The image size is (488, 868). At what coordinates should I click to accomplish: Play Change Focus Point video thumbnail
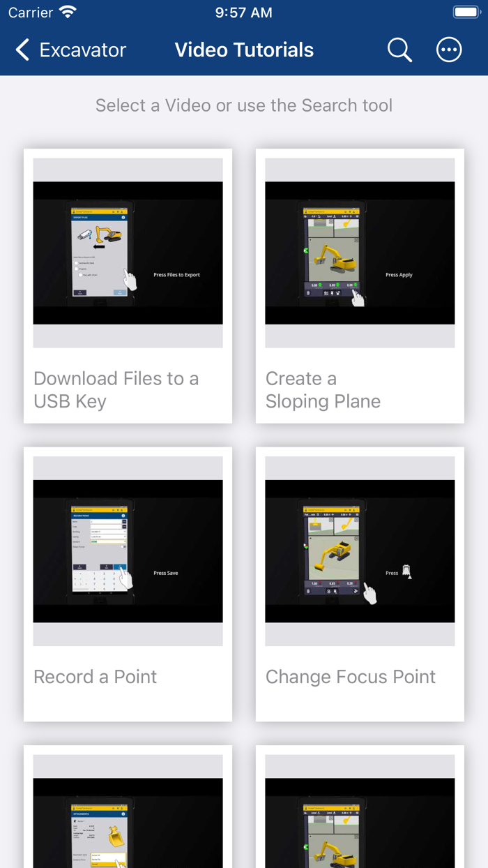(360, 551)
